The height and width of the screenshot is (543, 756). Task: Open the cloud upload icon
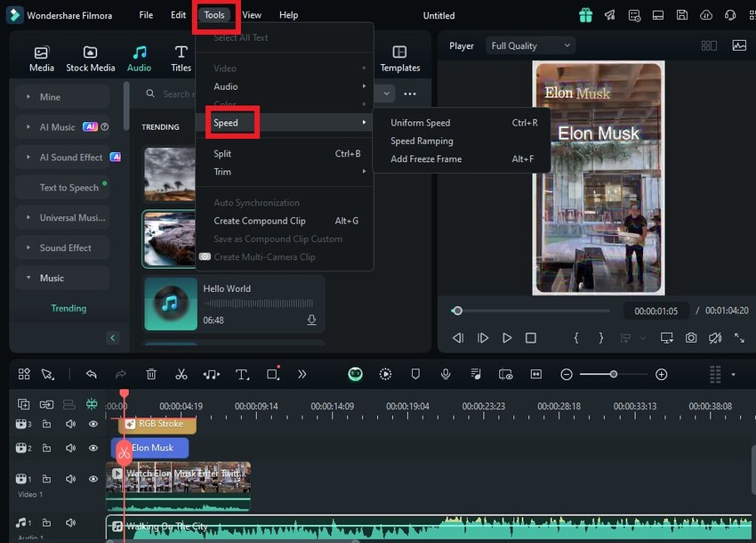point(706,15)
